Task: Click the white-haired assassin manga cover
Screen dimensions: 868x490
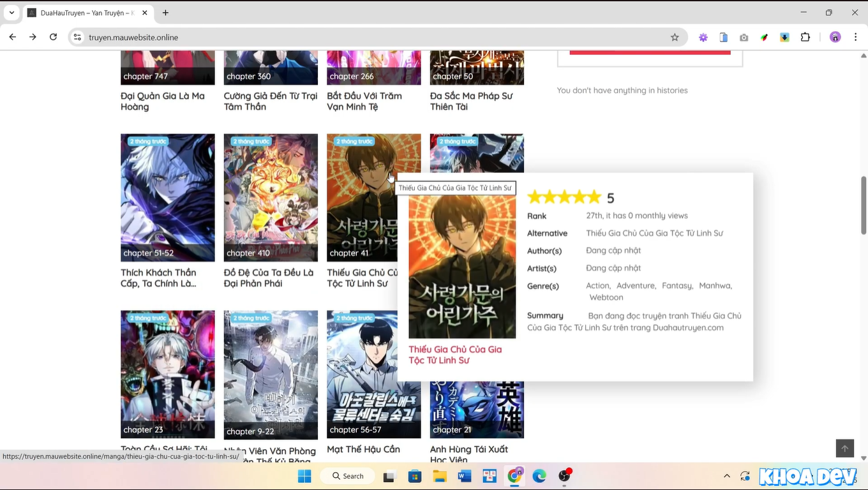Action: click(x=168, y=197)
